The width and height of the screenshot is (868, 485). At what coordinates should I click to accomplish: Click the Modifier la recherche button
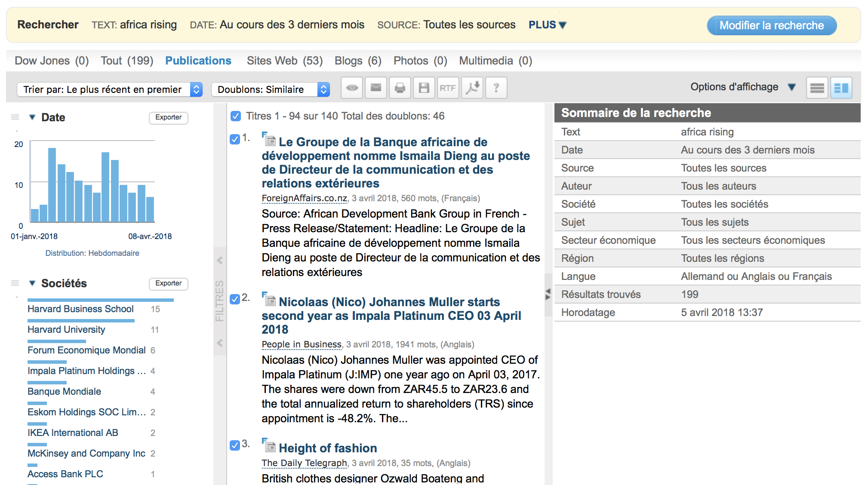tap(772, 25)
